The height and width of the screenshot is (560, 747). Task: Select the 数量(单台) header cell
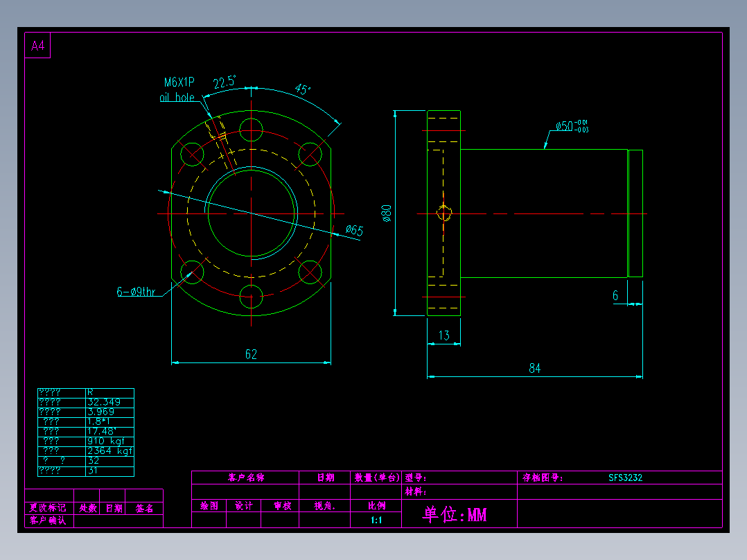tap(377, 478)
